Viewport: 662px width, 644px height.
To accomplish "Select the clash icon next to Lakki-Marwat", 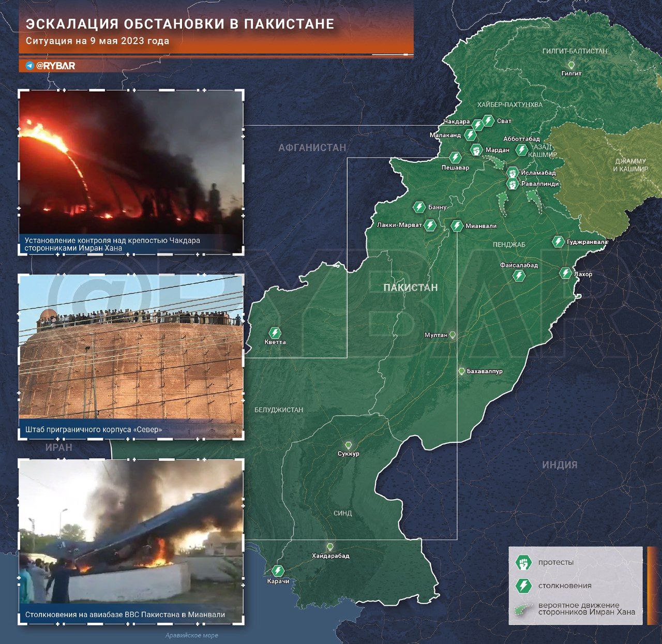I will [x=430, y=225].
